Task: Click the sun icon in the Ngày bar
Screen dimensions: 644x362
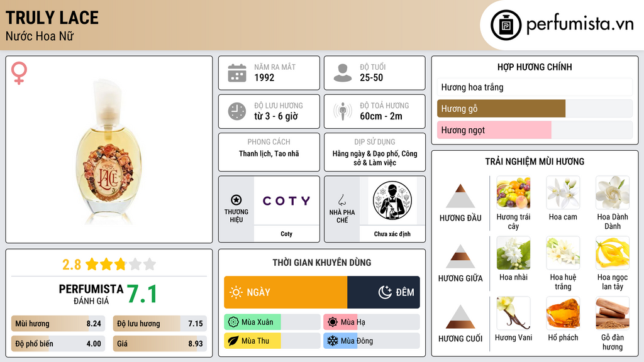Action: click(236, 292)
